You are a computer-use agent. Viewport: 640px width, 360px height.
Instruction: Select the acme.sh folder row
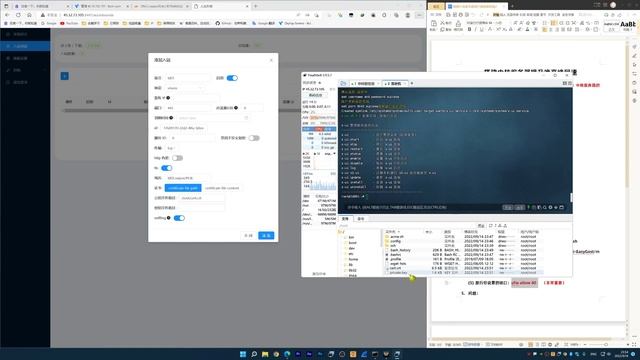click(x=463, y=237)
